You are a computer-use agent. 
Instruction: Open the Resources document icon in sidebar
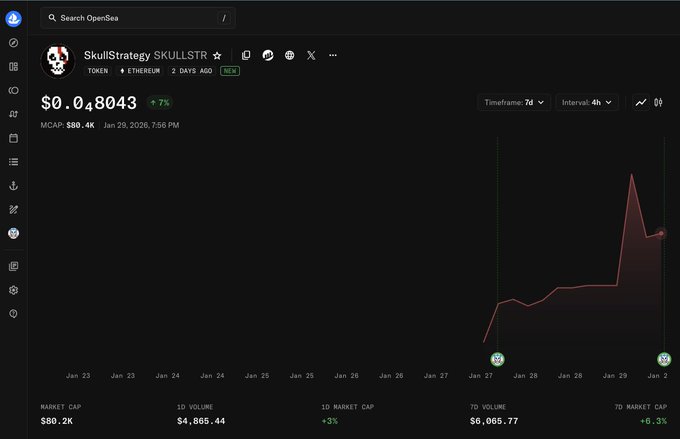(x=13, y=266)
